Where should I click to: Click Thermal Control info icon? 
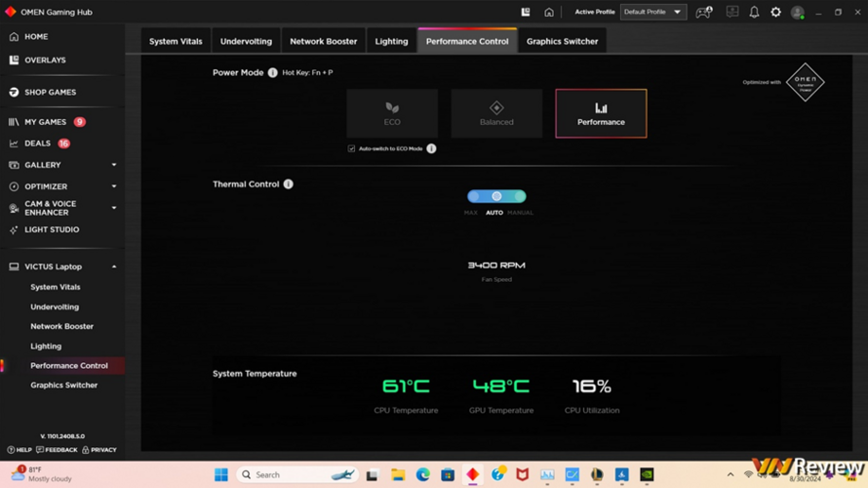pyautogui.click(x=289, y=183)
